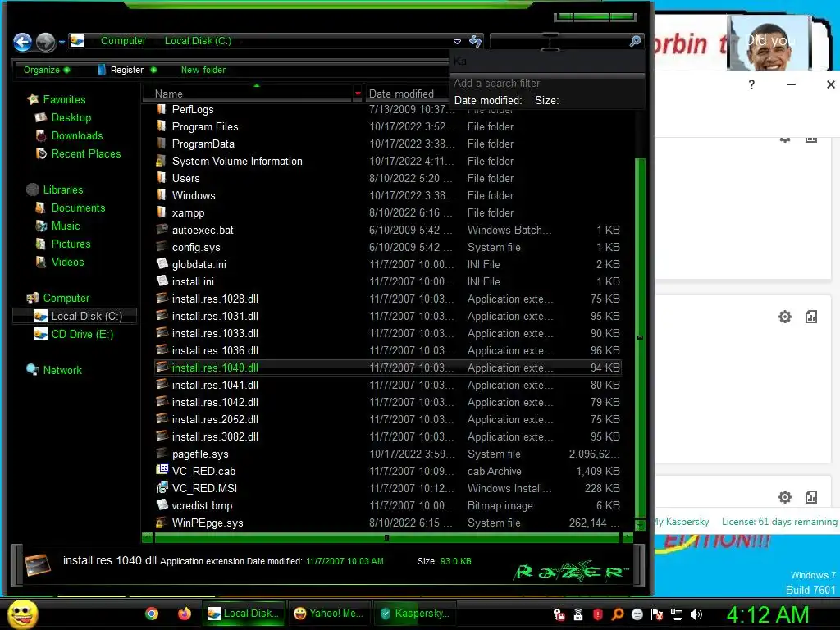The height and width of the screenshot is (630, 840).
Task: Select the PerfLogs folder icon
Action: 162,109
